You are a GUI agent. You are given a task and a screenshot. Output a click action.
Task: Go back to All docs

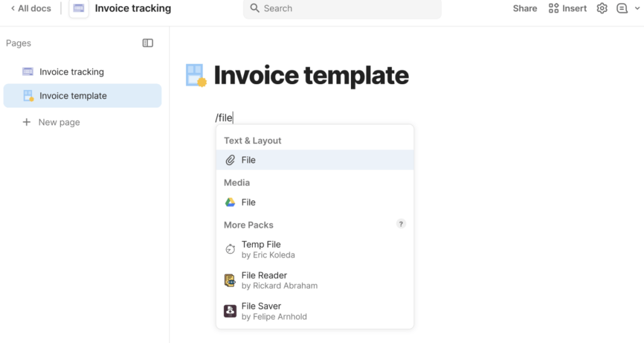[31, 8]
